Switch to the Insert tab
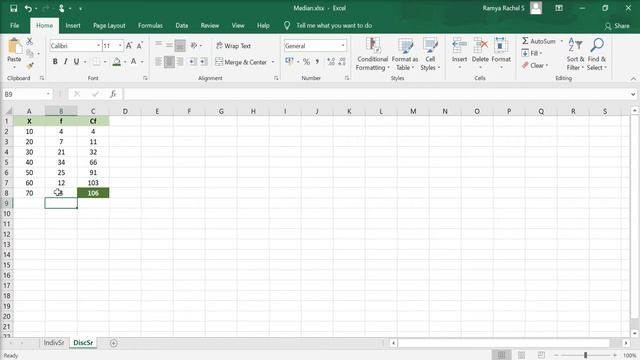The width and height of the screenshot is (640, 360). [x=73, y=25]
